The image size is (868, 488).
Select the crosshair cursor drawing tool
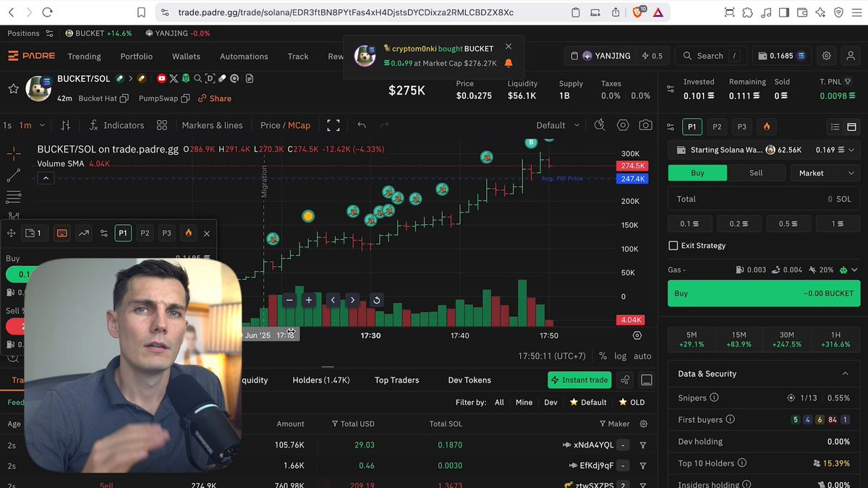[x=14, y=153]
